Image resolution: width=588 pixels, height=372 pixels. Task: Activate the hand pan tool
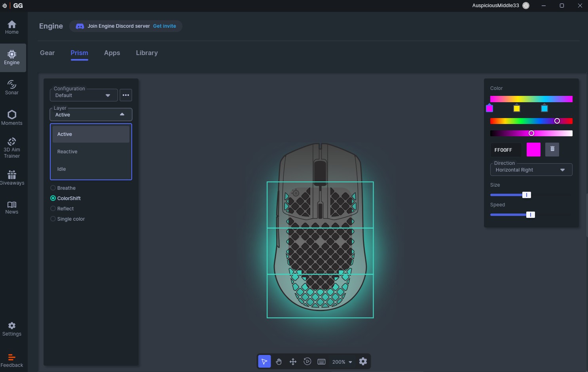(x=279, y=361)
